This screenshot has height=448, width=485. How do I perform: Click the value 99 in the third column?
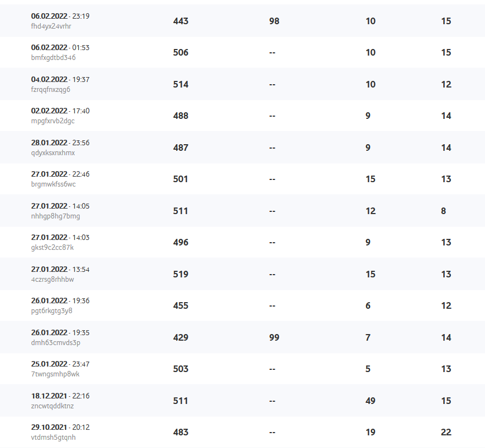point(274,337)
